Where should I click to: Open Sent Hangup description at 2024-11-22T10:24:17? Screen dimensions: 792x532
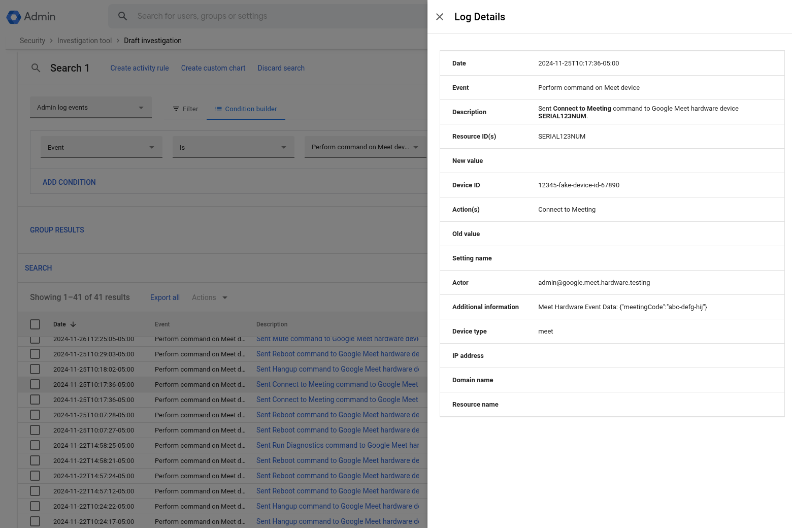[338, 521]
